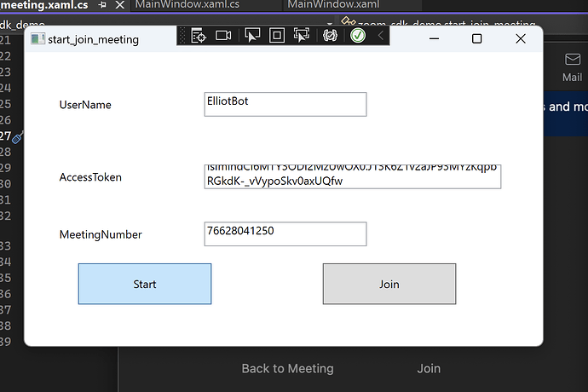Screen dimensions: 588x392
Task: Click the AccessToken text box
Action: [x=353, y=176]
